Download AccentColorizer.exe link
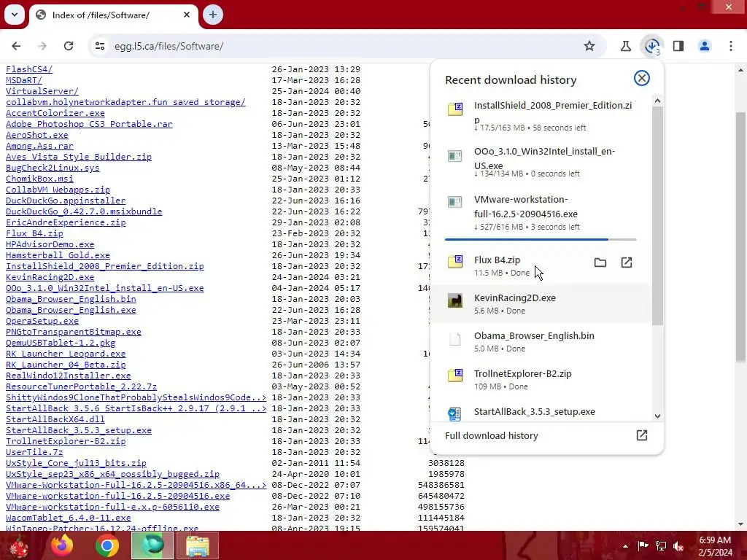Screen dimensions: 747x560 click(x=55, y=113)
